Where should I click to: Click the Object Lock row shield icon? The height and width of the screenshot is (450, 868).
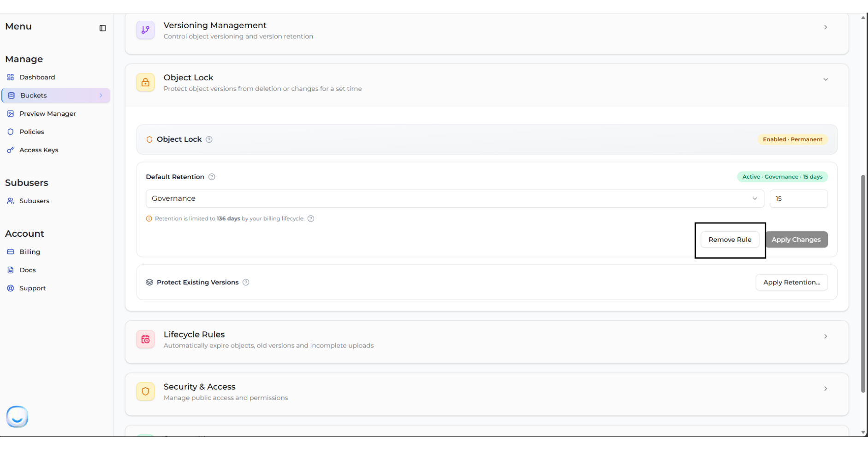pos(149,139)
